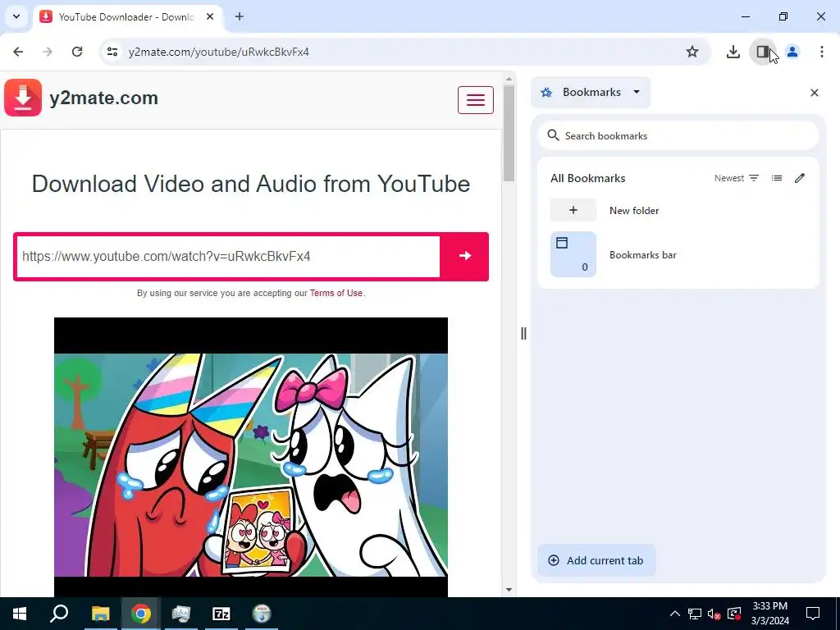Click Add current tab button

pos(596,560)
